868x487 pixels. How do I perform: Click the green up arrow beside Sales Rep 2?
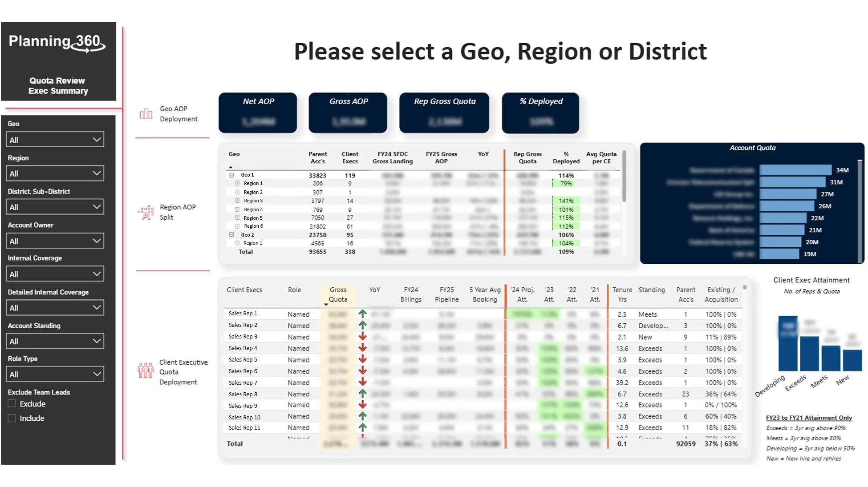pyautogui.click(x=362, y=325)
